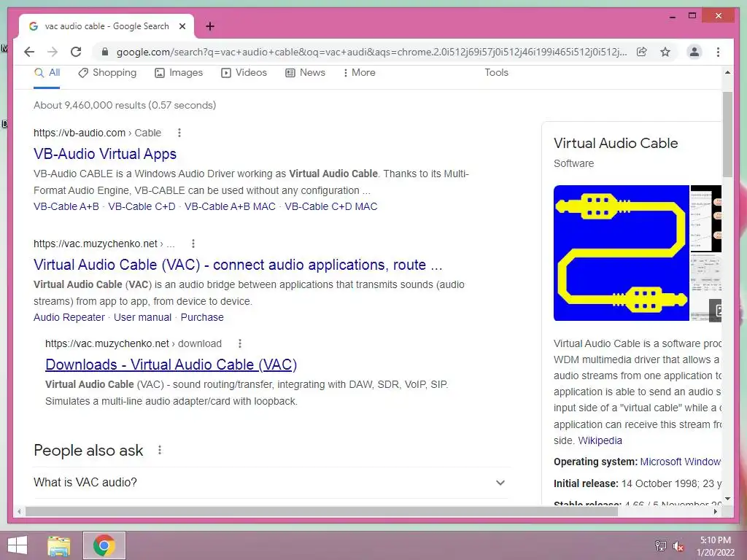
Task: Expand the What is VAC audio? question
Action: (271, 483)
